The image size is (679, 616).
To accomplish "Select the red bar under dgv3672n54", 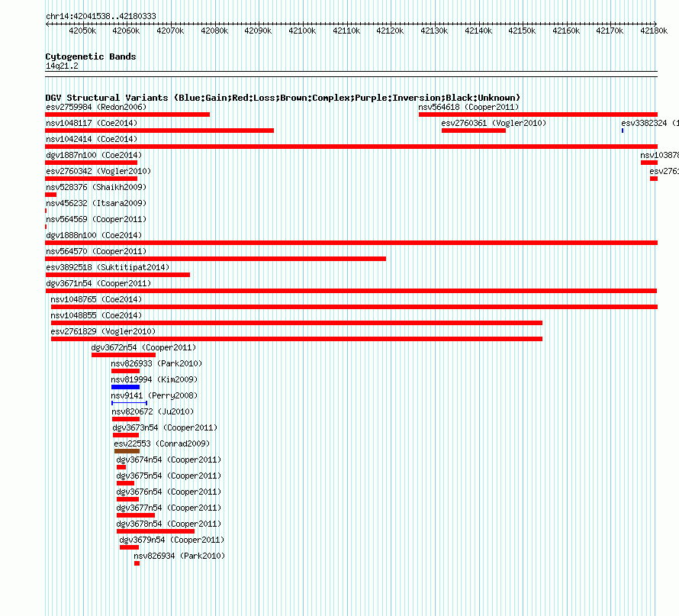I will (124, 355).
